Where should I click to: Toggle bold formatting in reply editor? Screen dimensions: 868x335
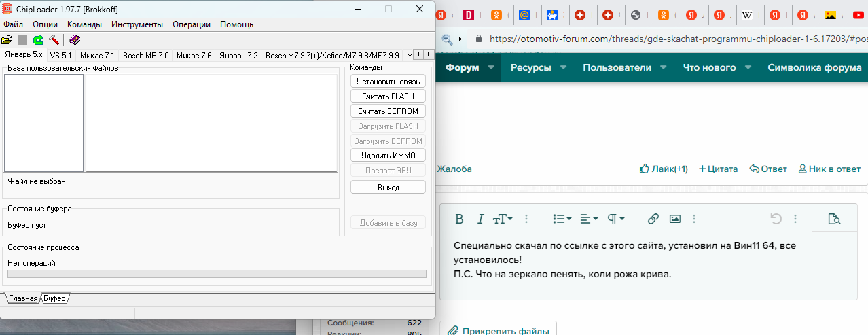[459, 219]
